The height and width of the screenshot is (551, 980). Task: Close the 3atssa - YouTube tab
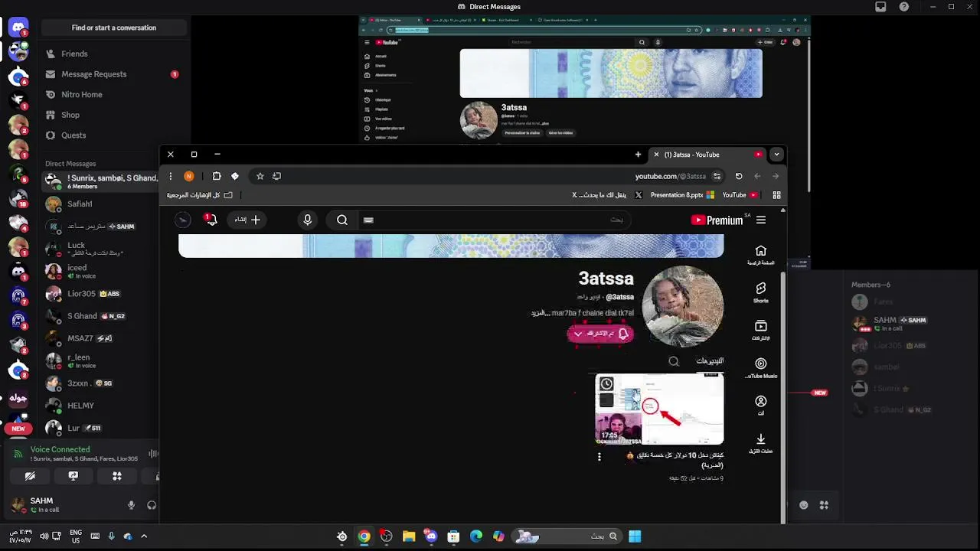click(x=656, y=155)
